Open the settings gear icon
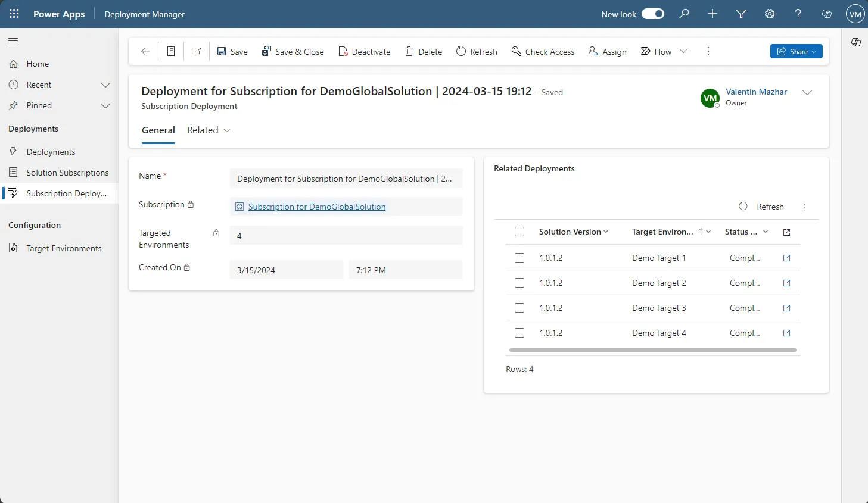This screenshot has height=503, width=868. (770, 14)
